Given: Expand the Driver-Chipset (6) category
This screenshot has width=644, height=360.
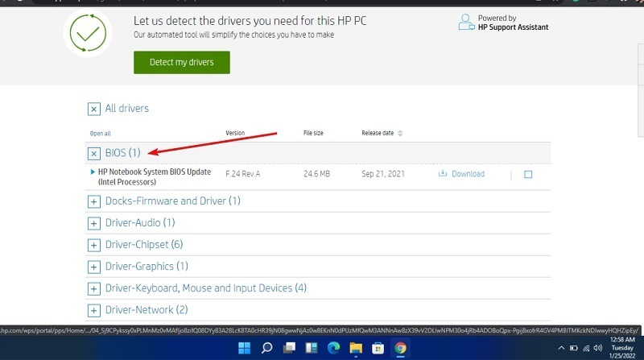Looking at the screenshot, I should coord(93,245).
